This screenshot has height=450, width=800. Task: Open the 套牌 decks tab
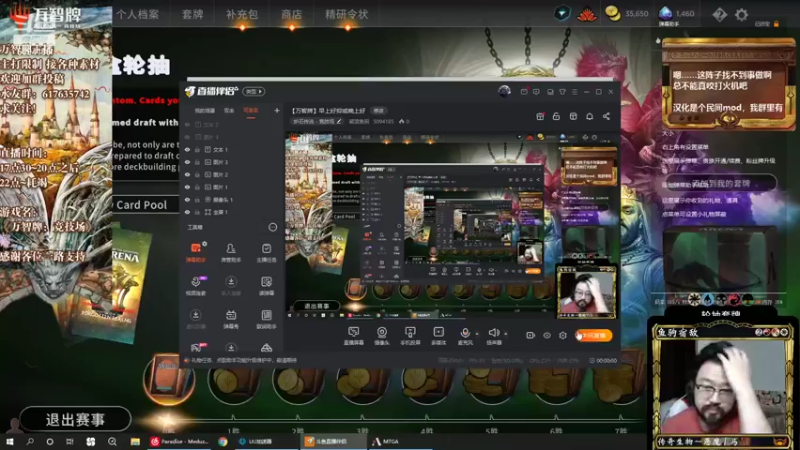click(192, 14)
